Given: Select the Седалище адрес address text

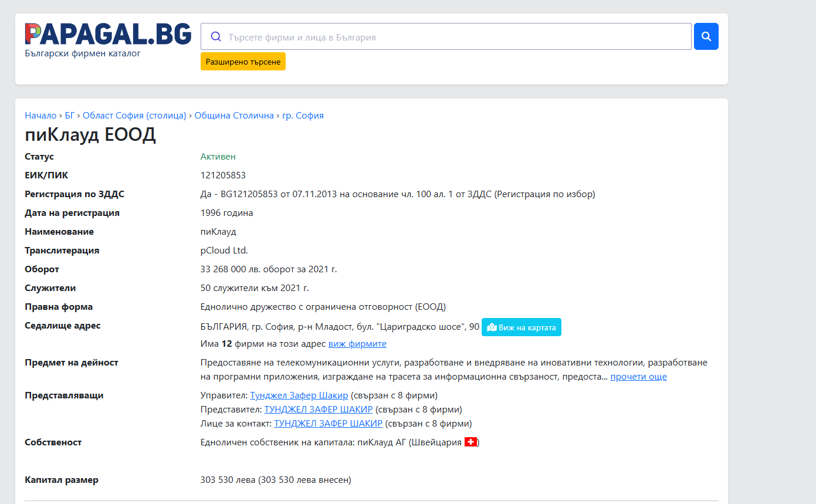Looking at the screenshot, I should point(340,327).
